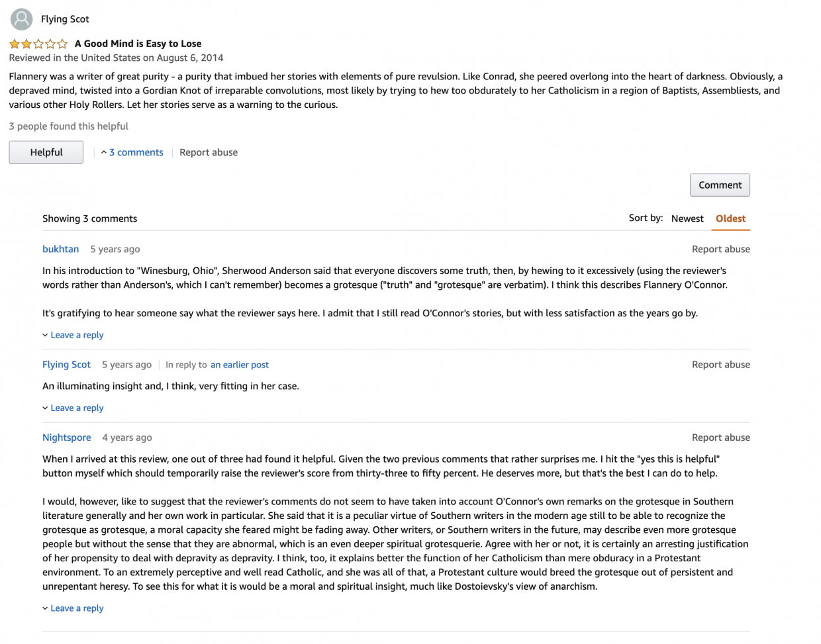The height and width of the screenshot is (644, 821).
Task: Open bukhtan's profile link
Action: point(61,249)
